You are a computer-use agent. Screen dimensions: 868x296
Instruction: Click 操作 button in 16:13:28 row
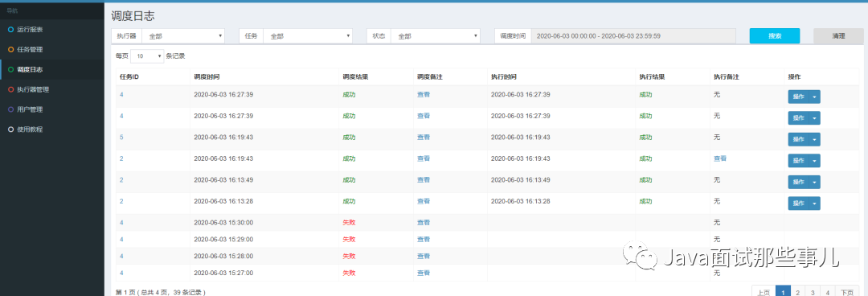pyautogui.click(x=798, y=203)
